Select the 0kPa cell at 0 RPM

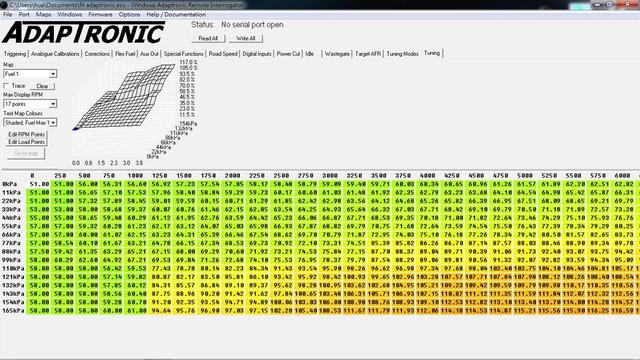[x=39, y=184]
